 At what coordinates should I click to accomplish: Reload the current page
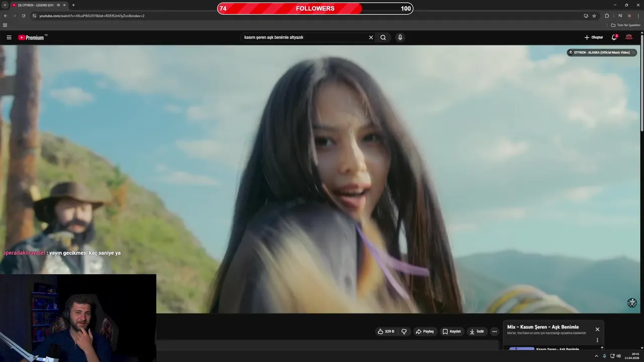click(24, 16)
